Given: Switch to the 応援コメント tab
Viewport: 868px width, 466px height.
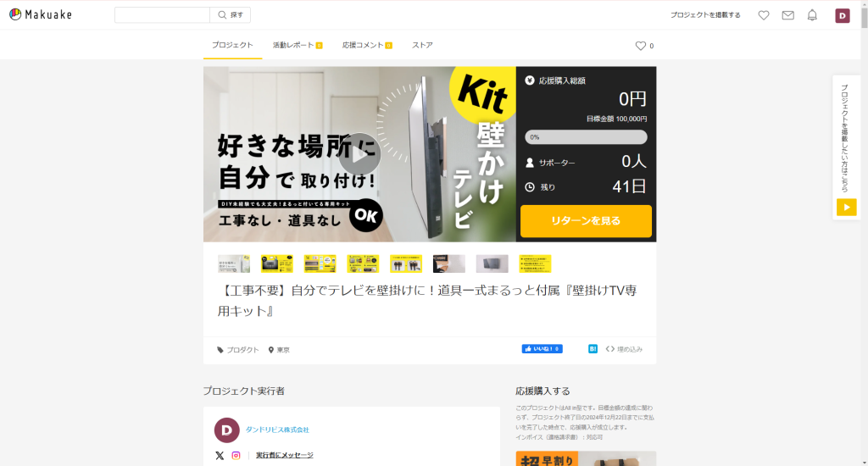Looking at the screenshot, I should (x=367, y=46).
